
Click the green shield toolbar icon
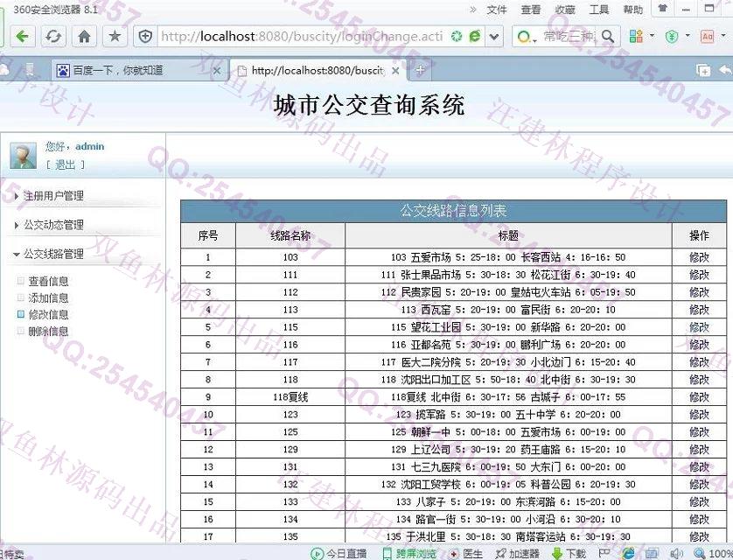672,36
